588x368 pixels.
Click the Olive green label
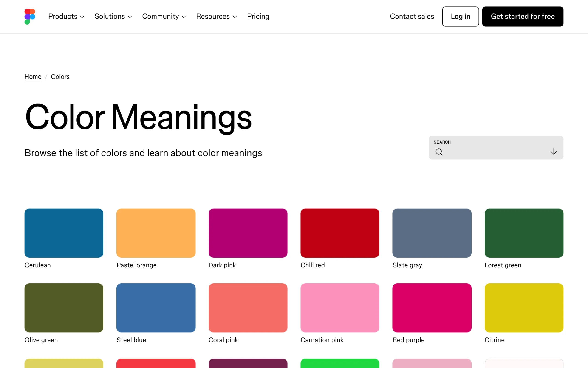(x=41, y=340)
